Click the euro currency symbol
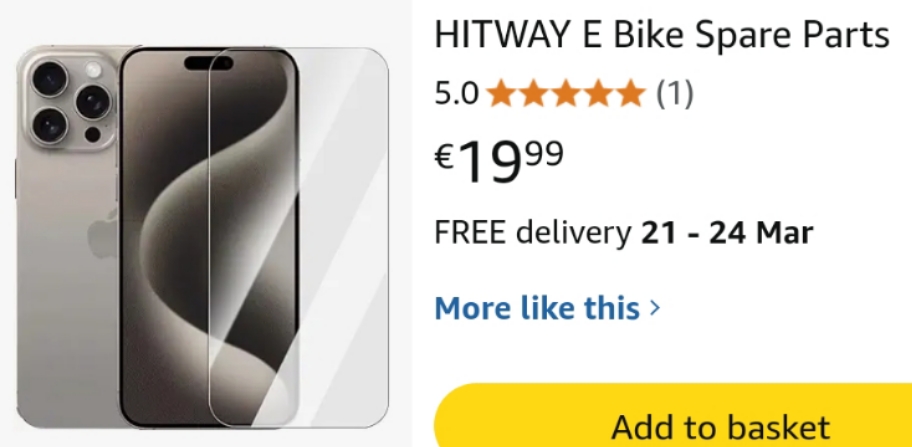912x447 pixels. pyautogui.click(x=445, y=157)
